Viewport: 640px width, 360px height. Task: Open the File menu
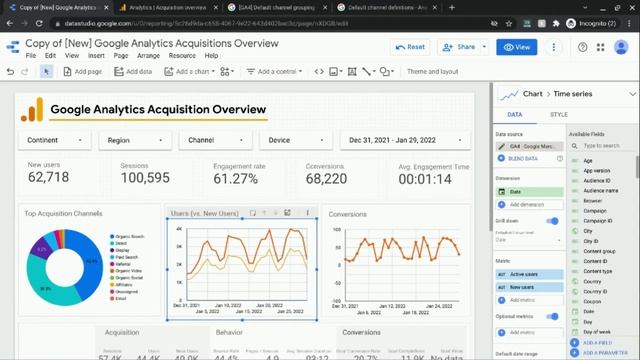click(x=31, y=56)
